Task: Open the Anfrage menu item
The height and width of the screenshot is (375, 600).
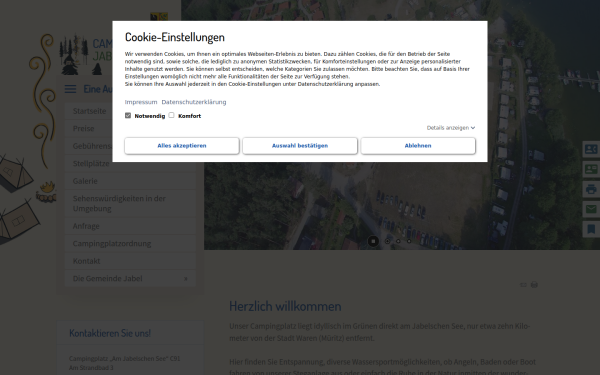Action: (130, 226)
